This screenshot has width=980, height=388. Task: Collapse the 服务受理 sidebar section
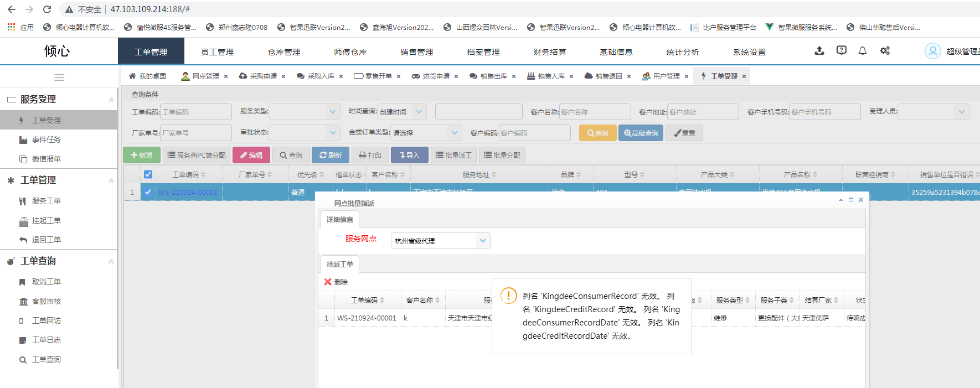point(111,100)
